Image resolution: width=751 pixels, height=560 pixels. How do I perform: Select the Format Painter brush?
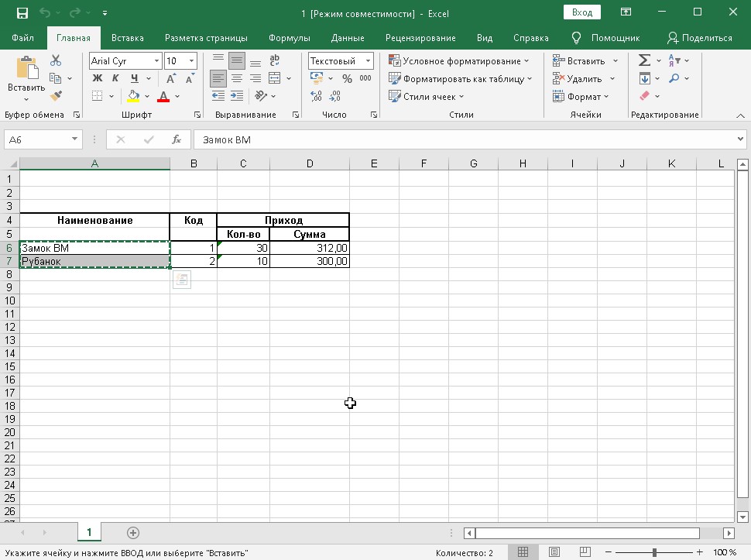coord(56,96)
